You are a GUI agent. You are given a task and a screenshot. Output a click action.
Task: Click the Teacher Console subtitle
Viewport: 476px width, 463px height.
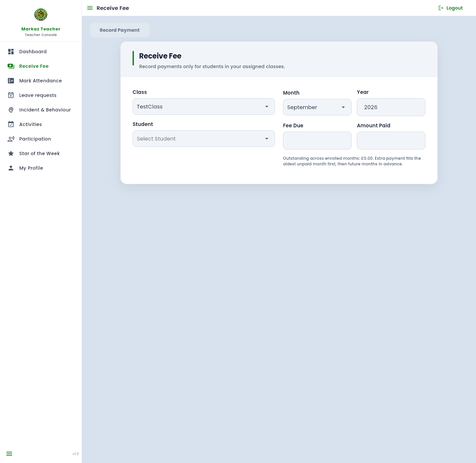41,35
